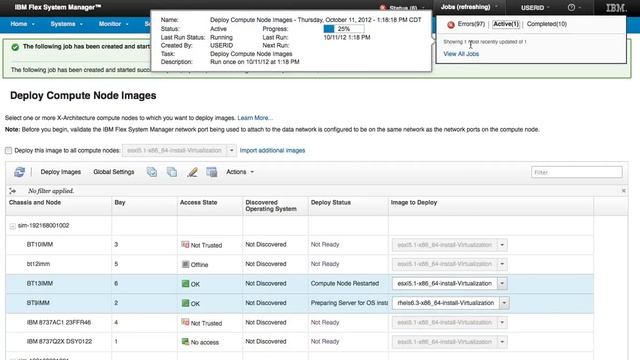
Task: Close the filter bar with the small x
Action: (x=623, y=191)
